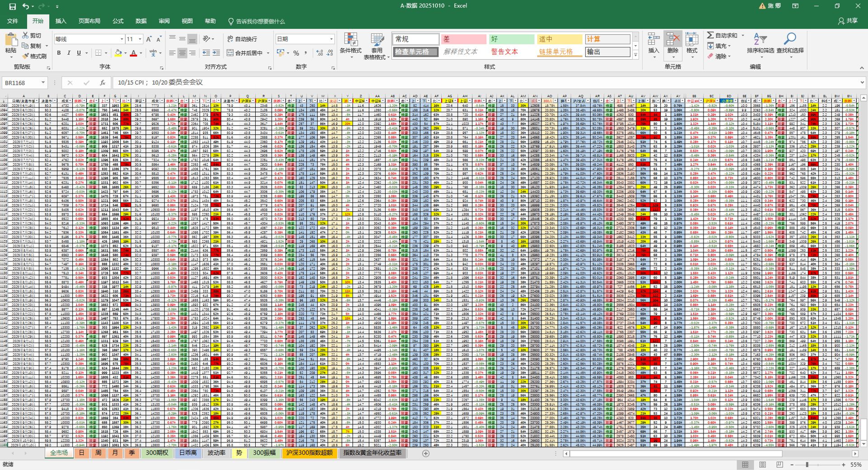The image size is (868, 470).
Task: Click the Format Painter (格式刷) tool
Action: click(34, 56)
